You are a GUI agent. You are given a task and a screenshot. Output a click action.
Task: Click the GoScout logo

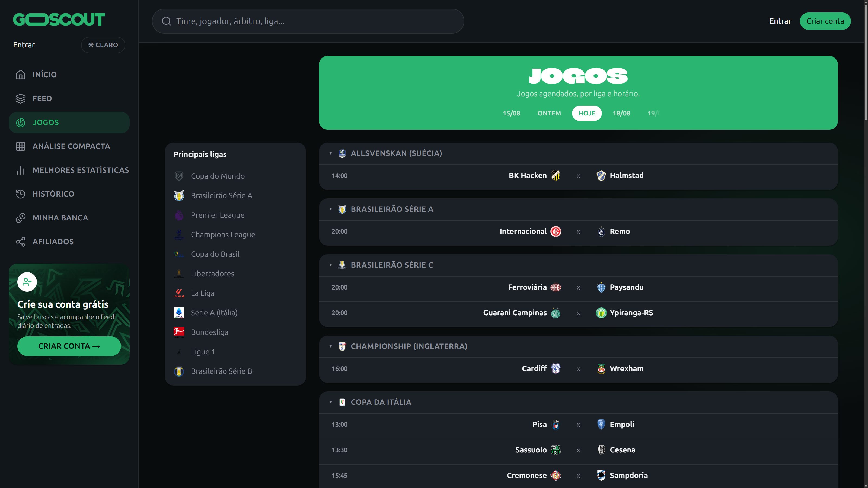(x=59, y=20)
